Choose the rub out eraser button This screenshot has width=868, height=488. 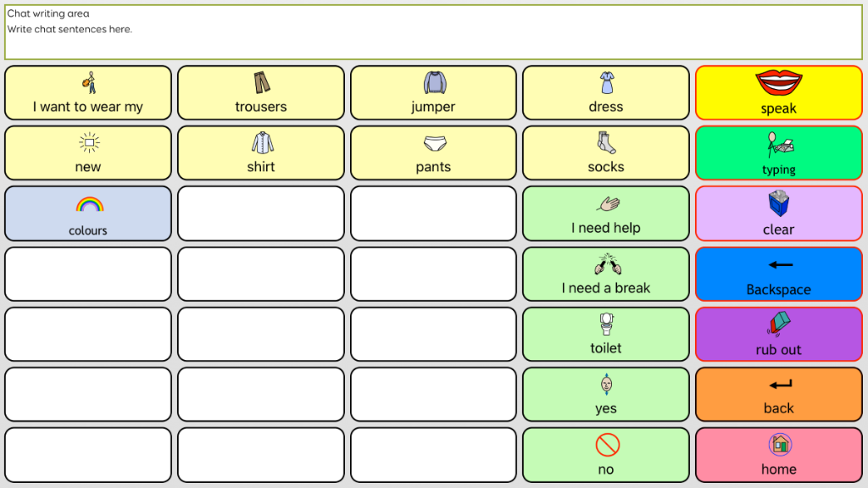pos(778,334)
